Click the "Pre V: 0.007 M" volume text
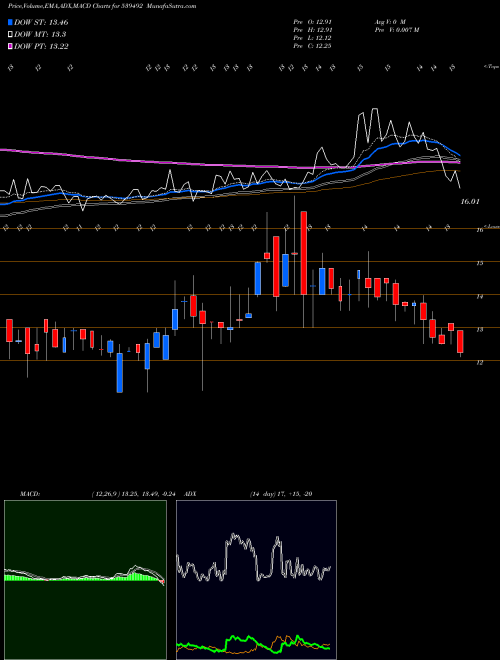Viewport: 500px width, 660px height. pyautogui.click(x=396, y=29)
